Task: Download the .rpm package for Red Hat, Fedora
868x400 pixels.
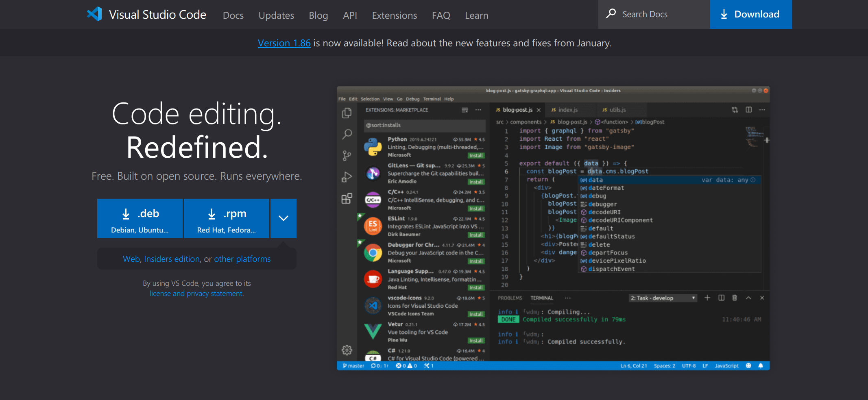Action: [x=227, y=218]
